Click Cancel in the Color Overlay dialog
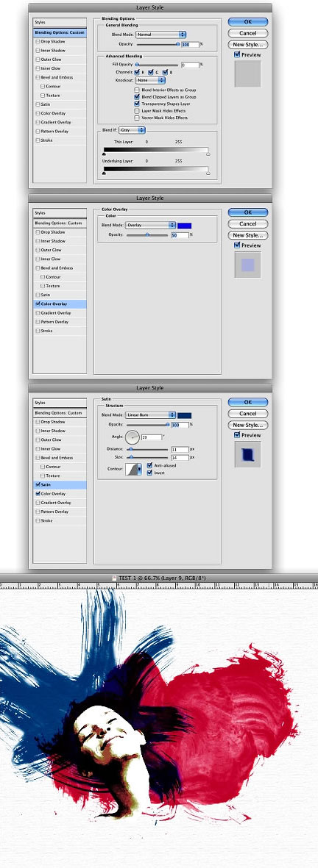The image size is (318, 868). [x=247, y=223]
